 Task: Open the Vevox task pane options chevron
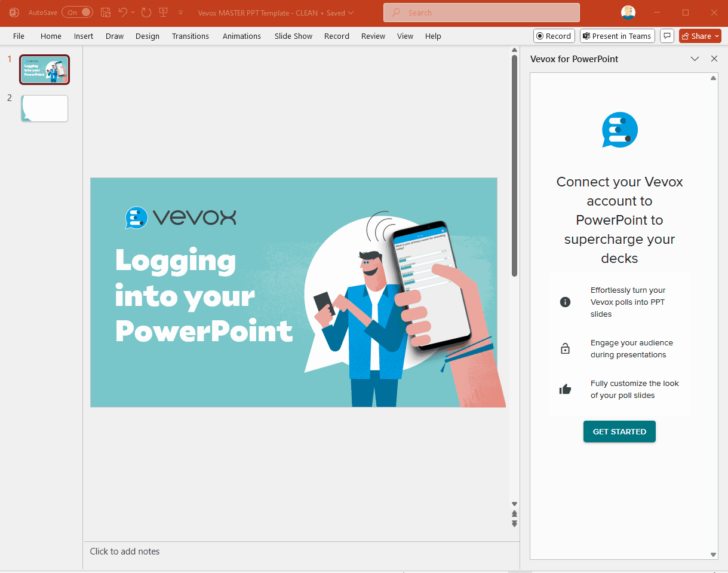pyautogui.click(x=695, y=59)
